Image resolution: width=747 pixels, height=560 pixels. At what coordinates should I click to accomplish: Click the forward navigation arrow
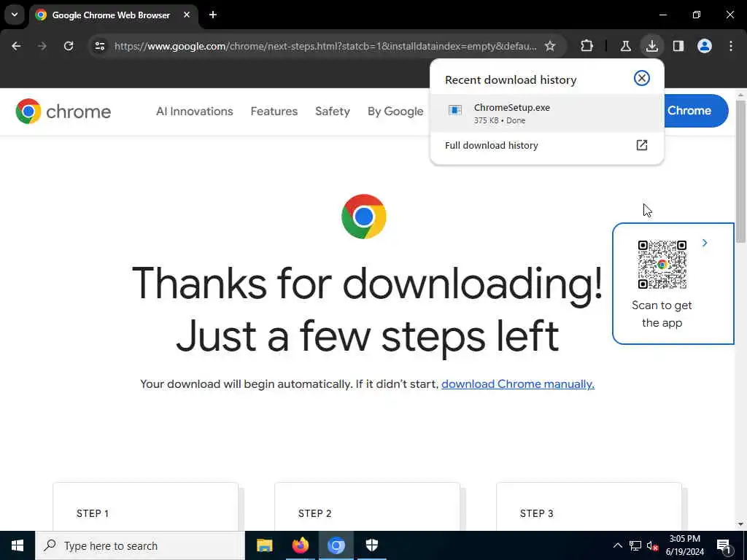(42, 46)
